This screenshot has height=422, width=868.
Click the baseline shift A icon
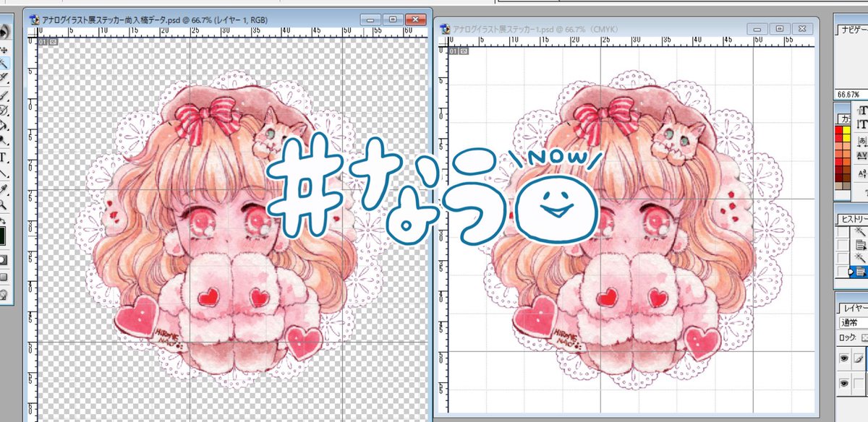862,174
